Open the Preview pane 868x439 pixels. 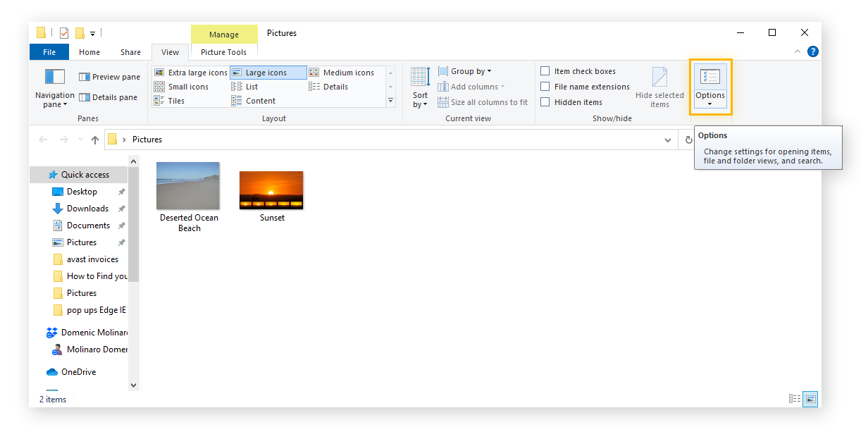point(108,76)
